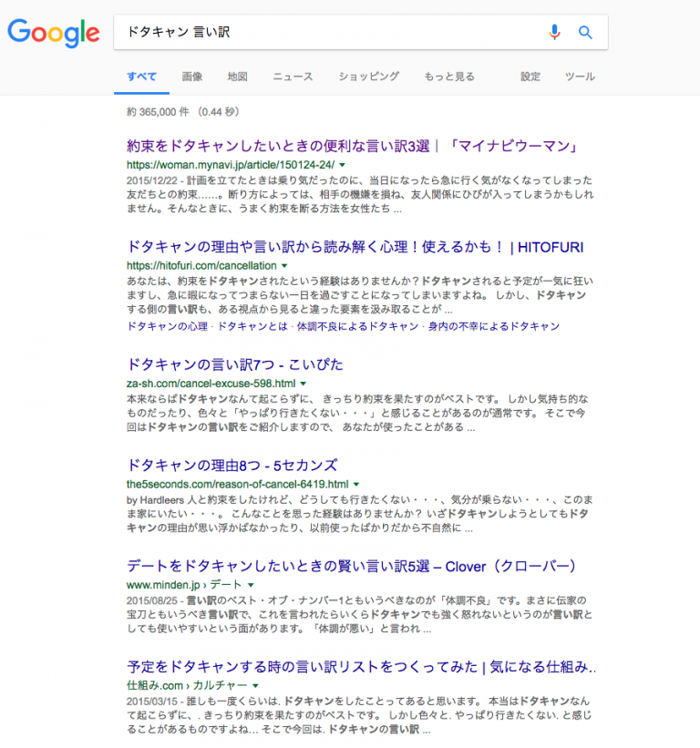The width and height of the screenshot is (700, 748).
Task: Follow sitelink ドタキャンとは
Action: 252,326
